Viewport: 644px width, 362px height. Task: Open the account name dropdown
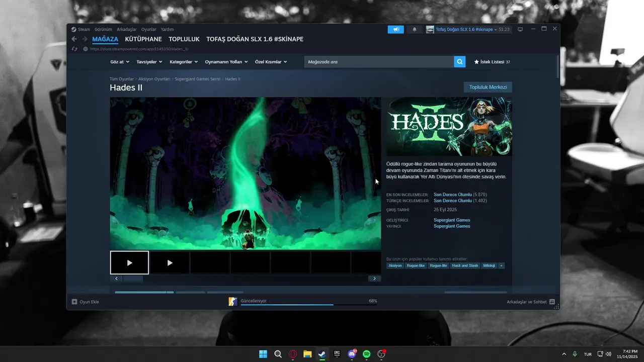click(x=466, y=29)
